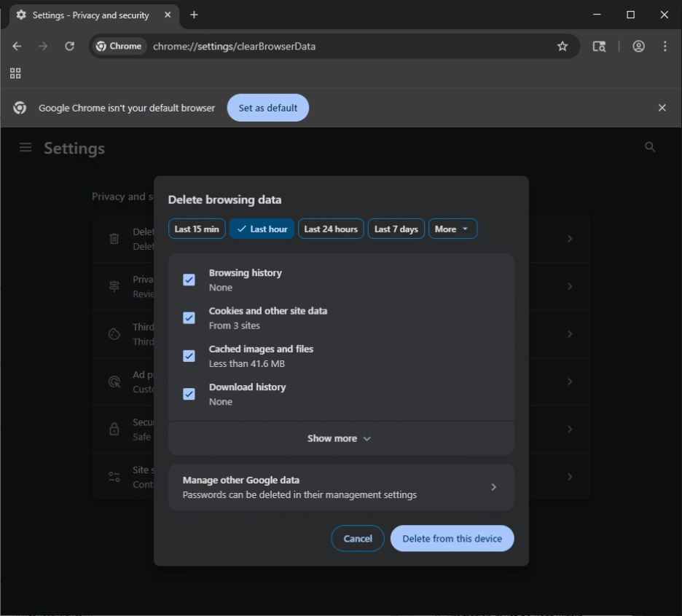Cancel the delete browsing data dialog

pos(358,539)
